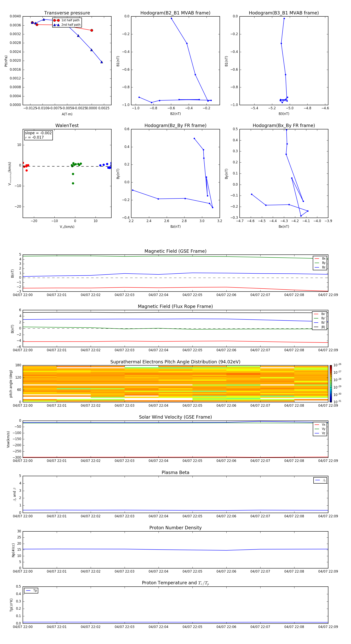
Task: Click the 'Pt(nPa)' y-axis label
Action: click(x=6, y=61)
